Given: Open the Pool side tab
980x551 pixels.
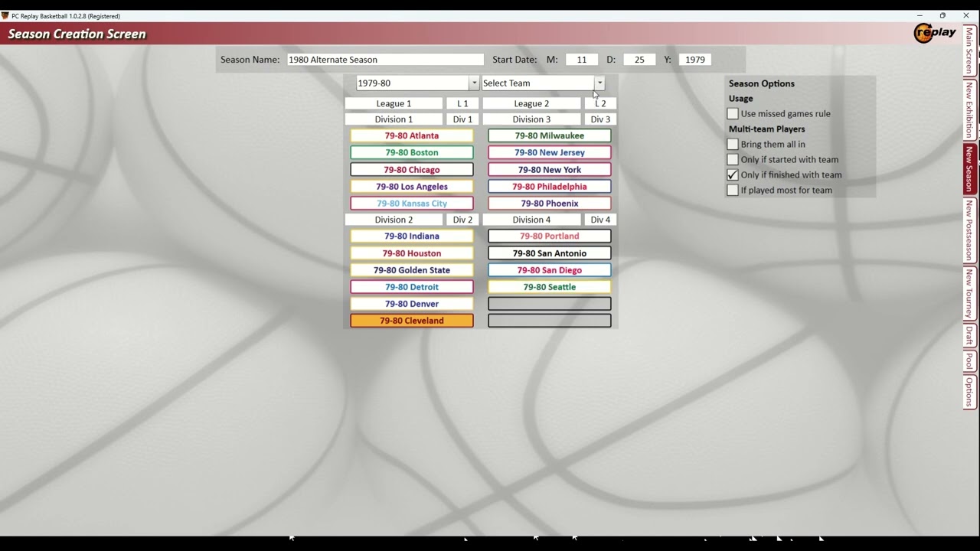Looking at the screenshot, I should click(969, 360).
